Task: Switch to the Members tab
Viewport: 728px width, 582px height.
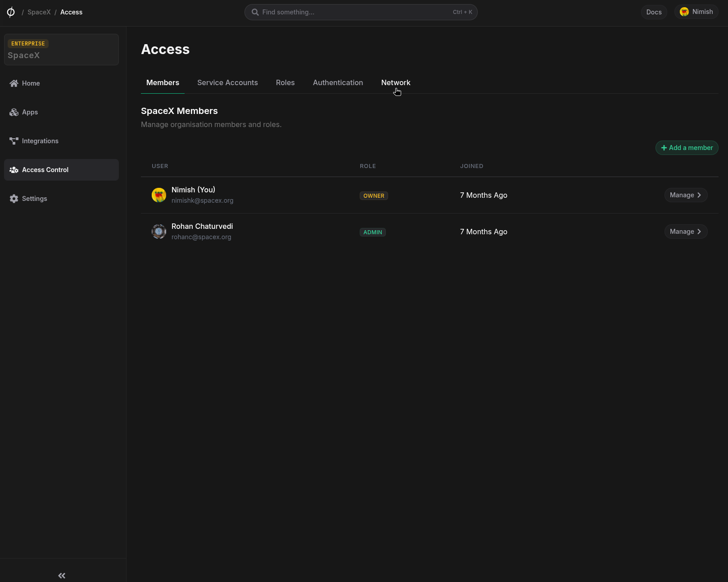Action: tap(163, 83)
